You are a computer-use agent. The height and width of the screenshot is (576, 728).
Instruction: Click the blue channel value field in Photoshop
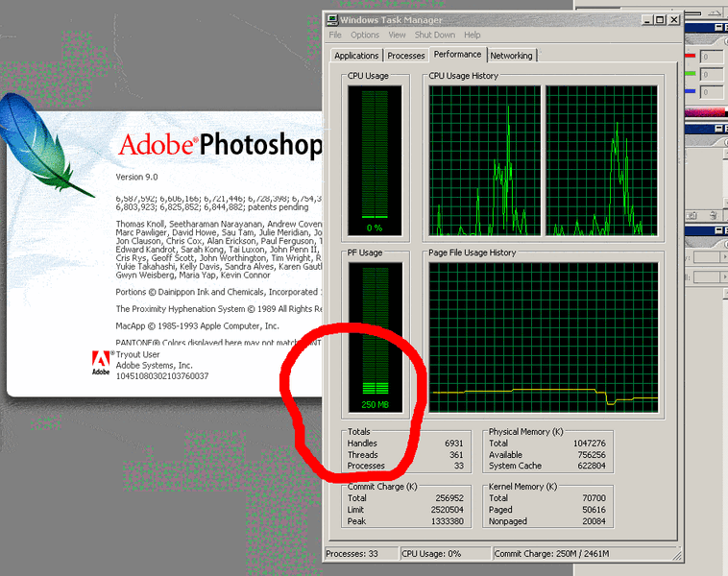click(x=712, y=92)
